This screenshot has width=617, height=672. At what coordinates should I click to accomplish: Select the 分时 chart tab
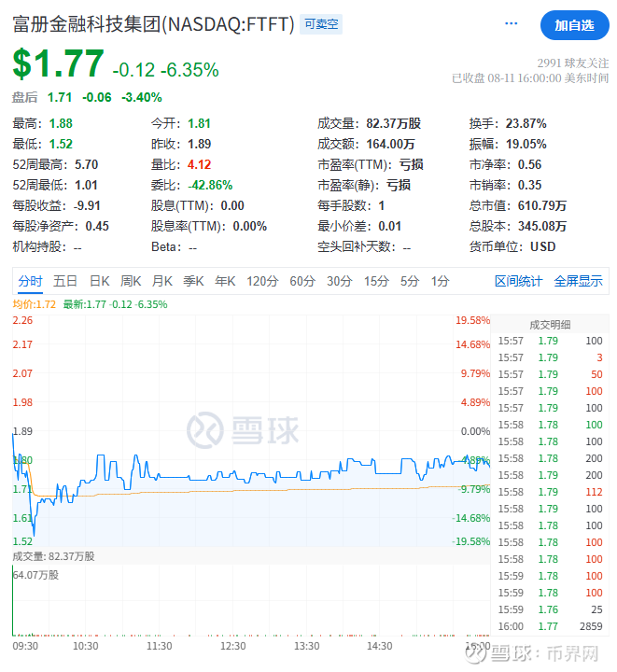[30, 281]
